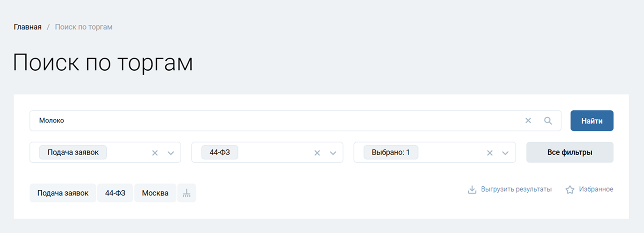Clear the "Молоко" search text

528,121
